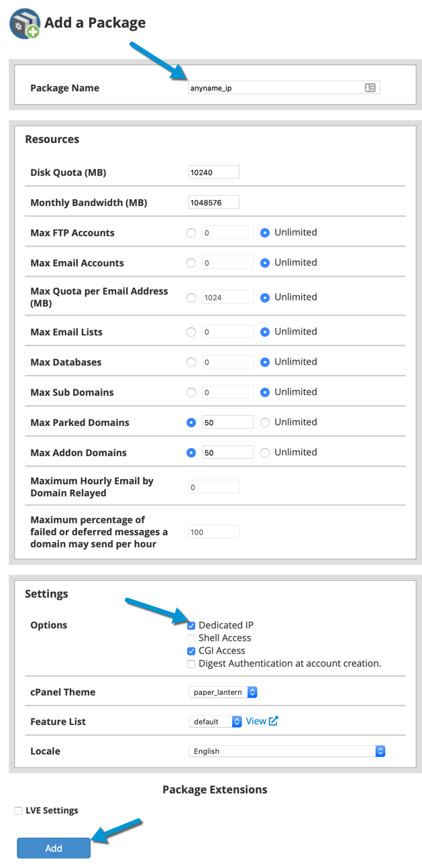The width and height of the screenshot is (422, 868).
Task: Click the Package Name text field
Action: click(275, 88)
